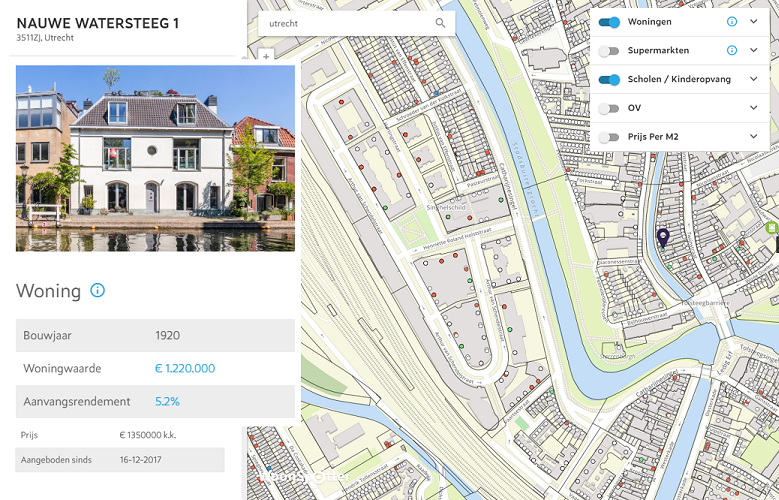Click the € 1.220.000 Woningwaarde value
Image resolution: width=779 pixels, height=500 pixels.
click(185, 368)
